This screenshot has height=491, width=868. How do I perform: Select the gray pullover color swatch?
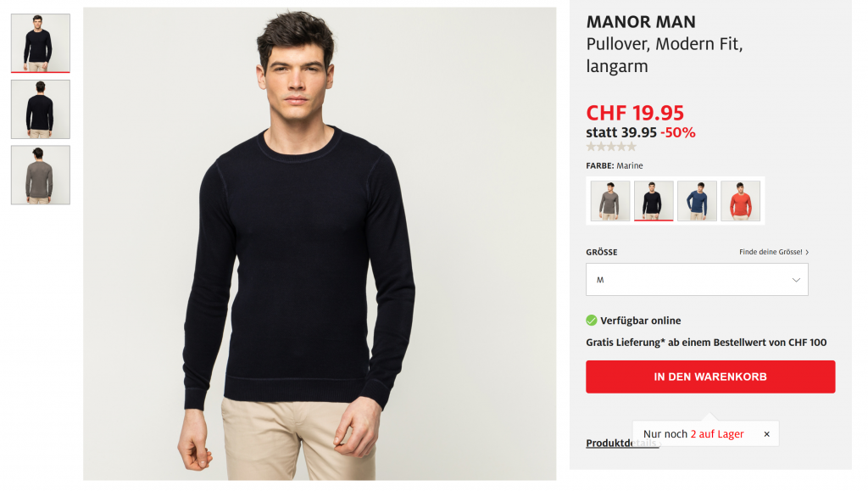(x=610, y=201)
